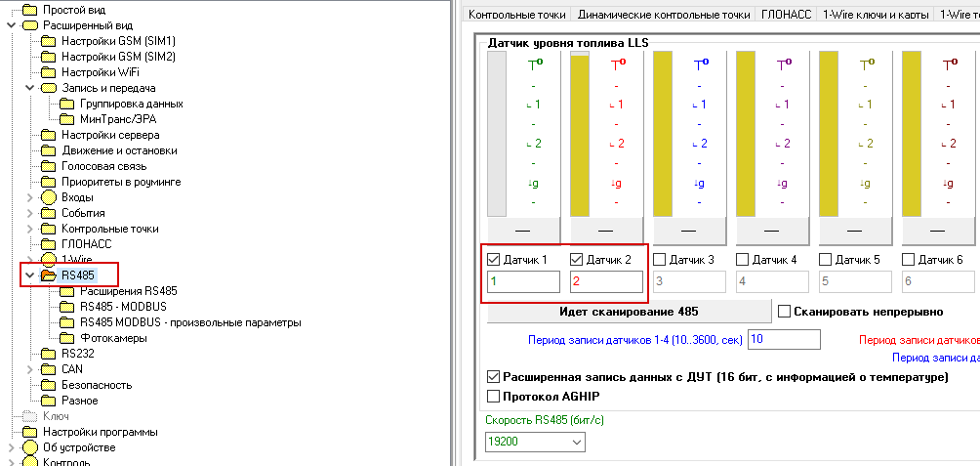Click the yellow level bar of sensor 2
Viewport: 980px width, 466px height.
coord(580,135)
